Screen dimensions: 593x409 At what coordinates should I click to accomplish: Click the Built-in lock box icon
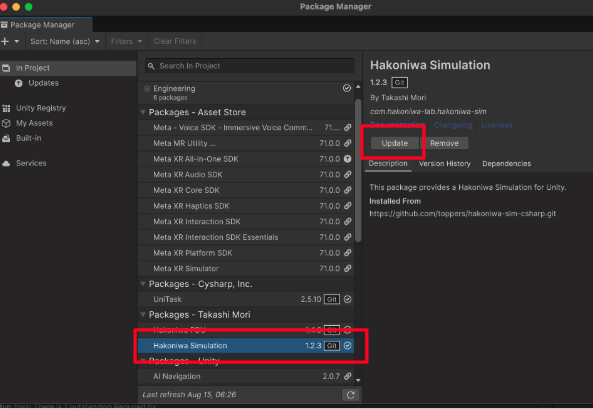click(x=6, y=138)
